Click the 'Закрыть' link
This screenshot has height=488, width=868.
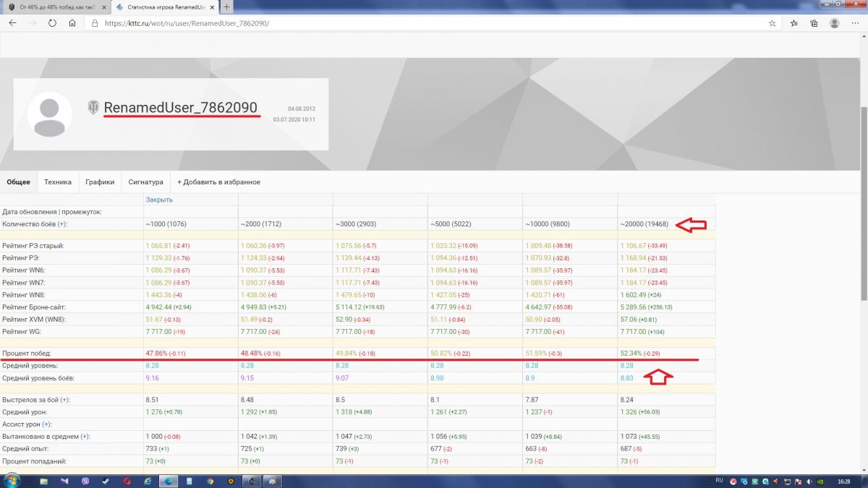click(x=159, y=200)
